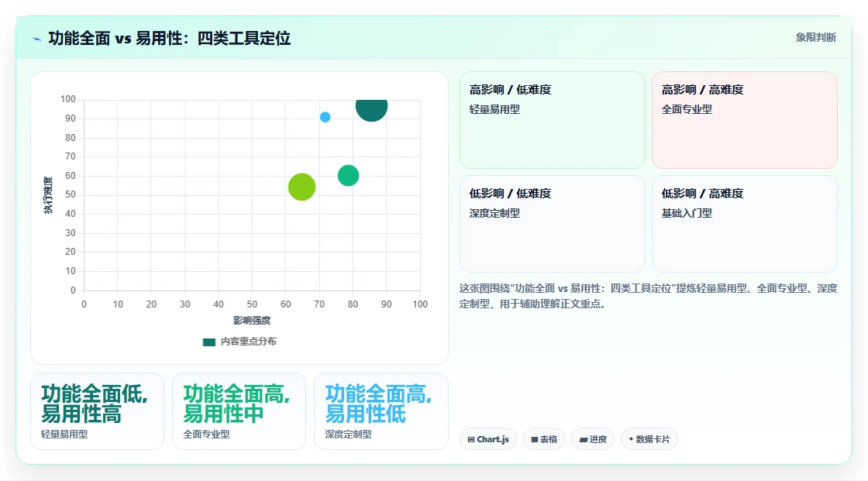This screenshot has height=481, width=868.
Task: Open the 功能全面低, 易用性高 data card
Action: click(x=98, y=411)
